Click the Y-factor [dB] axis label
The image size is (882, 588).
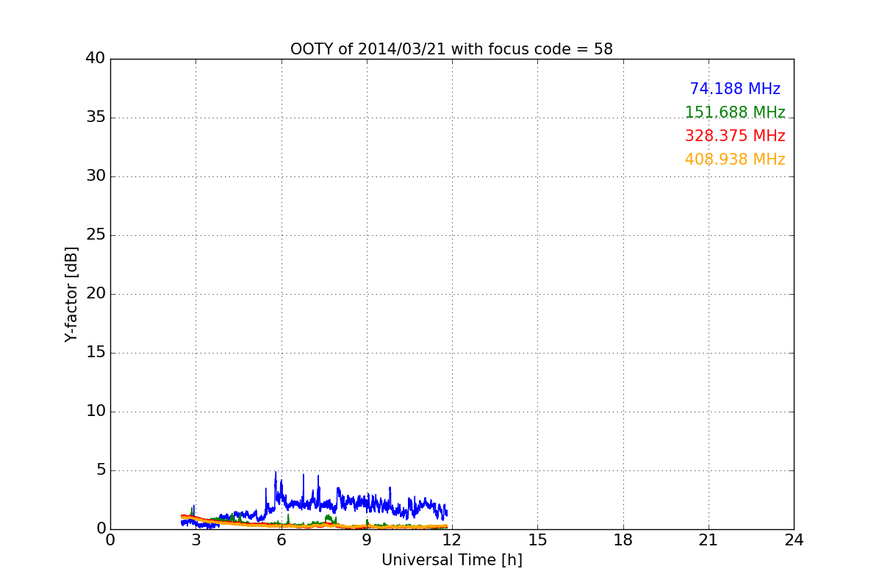(71, 294)
